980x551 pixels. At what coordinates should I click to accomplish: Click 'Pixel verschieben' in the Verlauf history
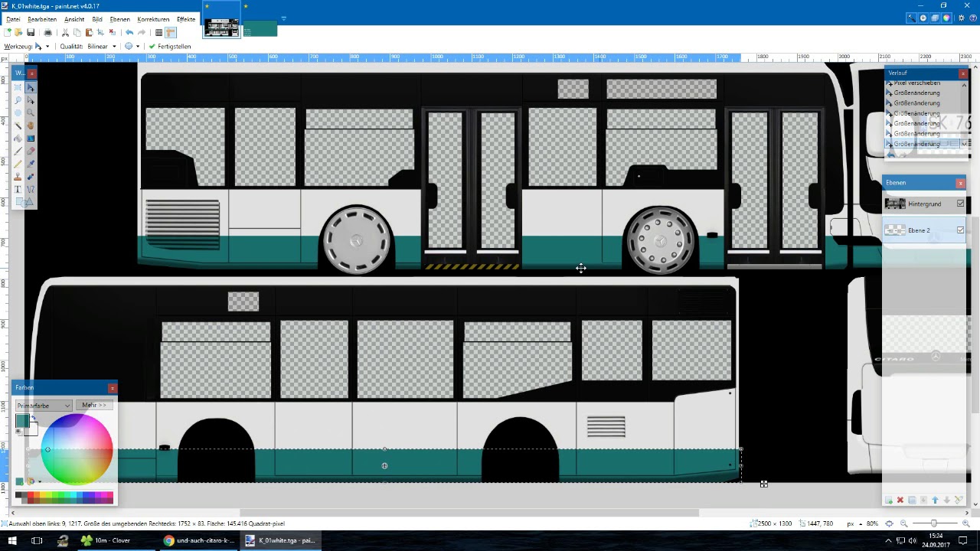[916, 83]
